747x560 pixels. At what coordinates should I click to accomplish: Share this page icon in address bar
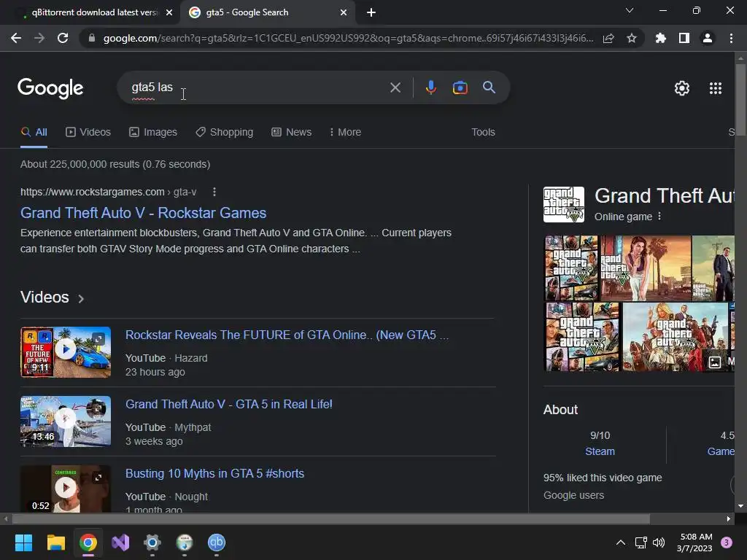(x=608, y=38)
